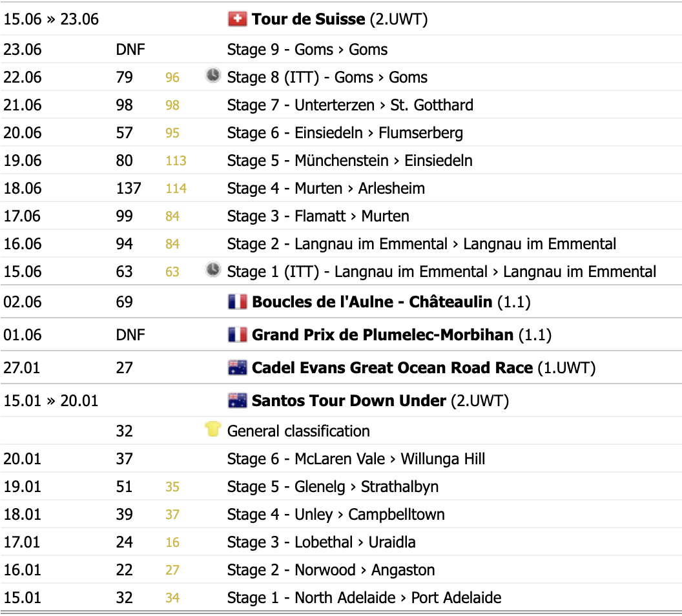Image resolution: width=682 pixels, height=616 pixels.
Task: Open Stage 9 Goms to Goms
Action: click(307, 50)
